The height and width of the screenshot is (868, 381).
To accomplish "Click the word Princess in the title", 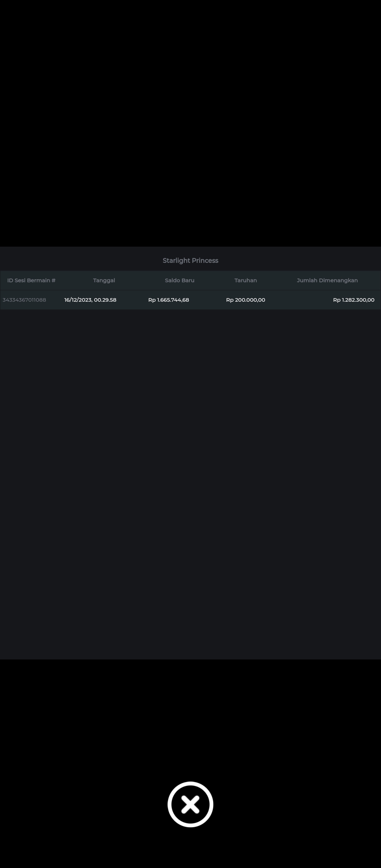I will click(x=205, y=260).
